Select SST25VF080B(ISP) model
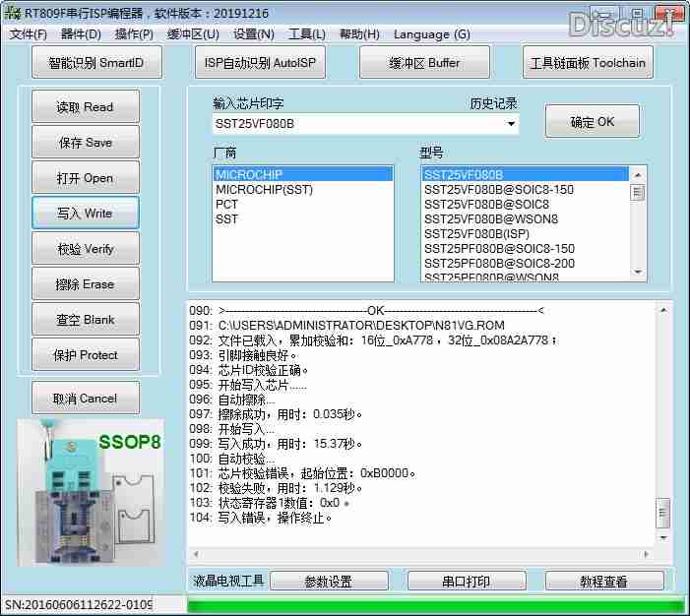 [x=526, y=233]
